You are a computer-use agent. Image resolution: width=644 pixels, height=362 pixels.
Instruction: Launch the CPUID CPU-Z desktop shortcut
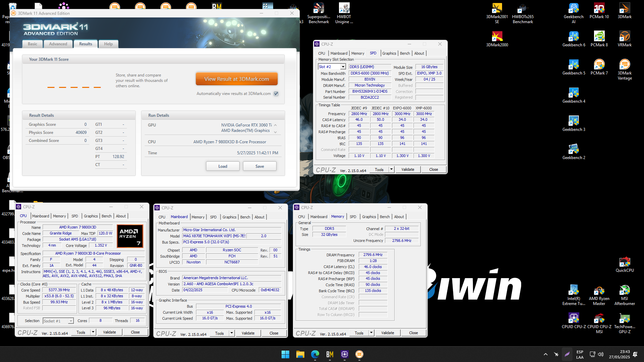[x=574, y=321]
